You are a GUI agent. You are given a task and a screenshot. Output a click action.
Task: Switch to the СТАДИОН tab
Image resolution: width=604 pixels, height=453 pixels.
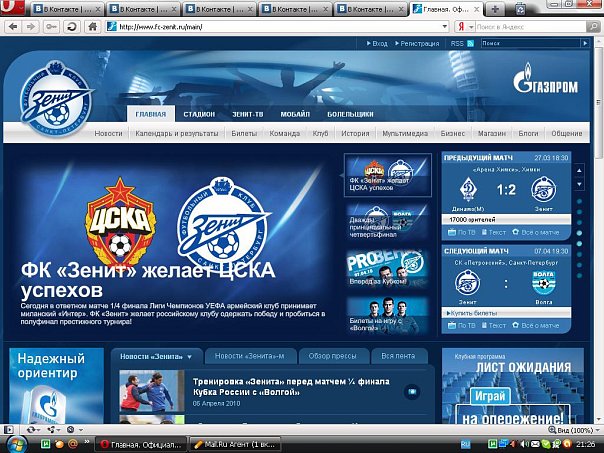point(200,115)
